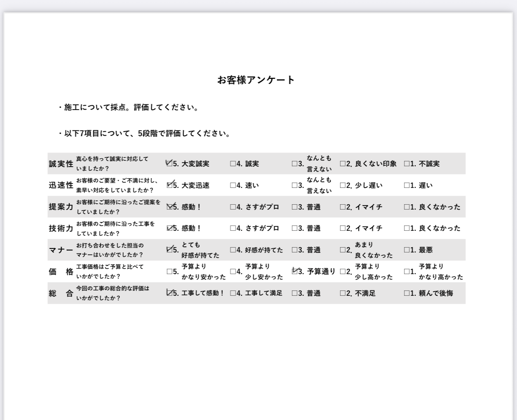Click question 工事価格はご予算と比べていかがでしたか？

click(x=110, y=271)
